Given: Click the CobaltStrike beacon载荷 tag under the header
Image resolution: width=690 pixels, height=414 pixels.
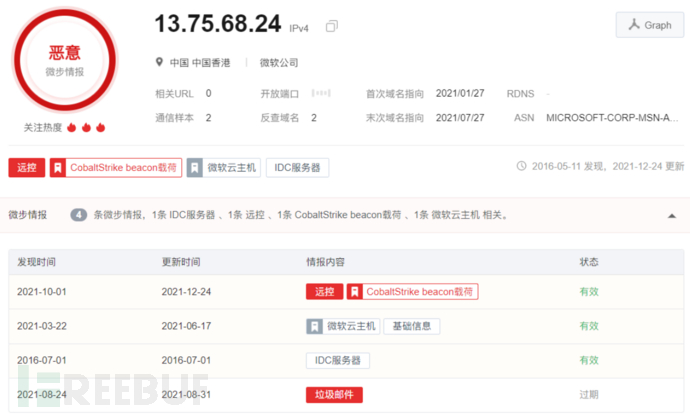Looking at the screenshot, I should tap(116, 168).
